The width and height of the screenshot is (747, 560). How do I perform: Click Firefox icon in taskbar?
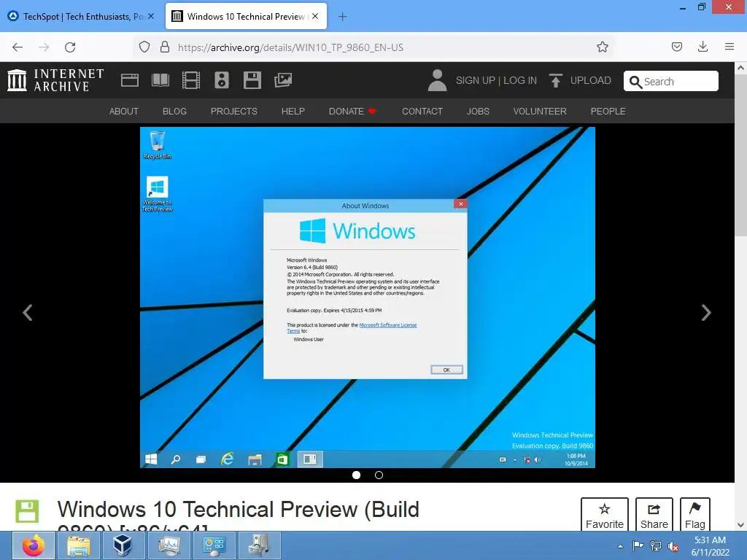[x=34, y=545]
